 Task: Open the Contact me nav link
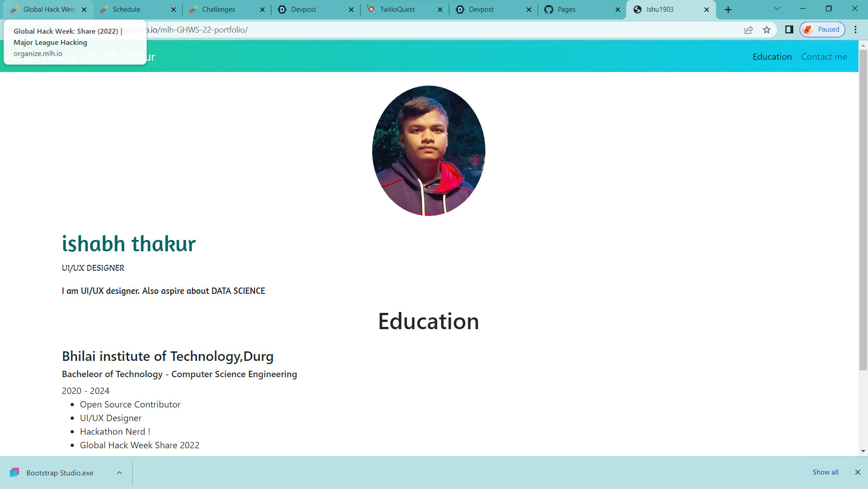click(824, 57)
